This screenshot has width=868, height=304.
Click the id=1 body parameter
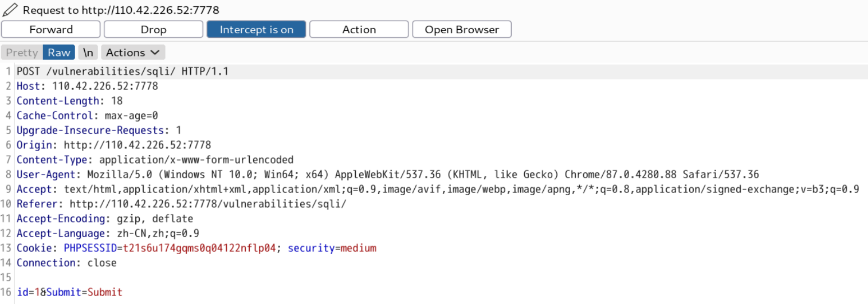coord(28,293)
